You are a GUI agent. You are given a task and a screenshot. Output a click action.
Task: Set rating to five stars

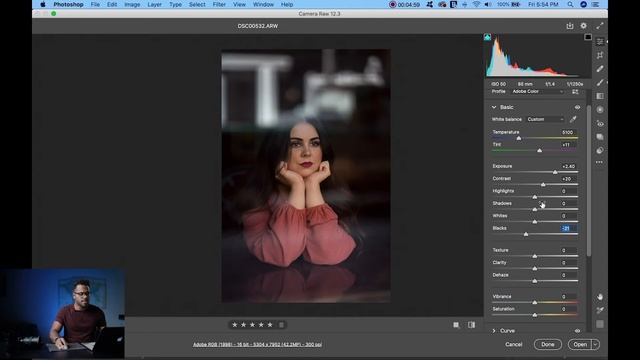[x=270, y=325]
